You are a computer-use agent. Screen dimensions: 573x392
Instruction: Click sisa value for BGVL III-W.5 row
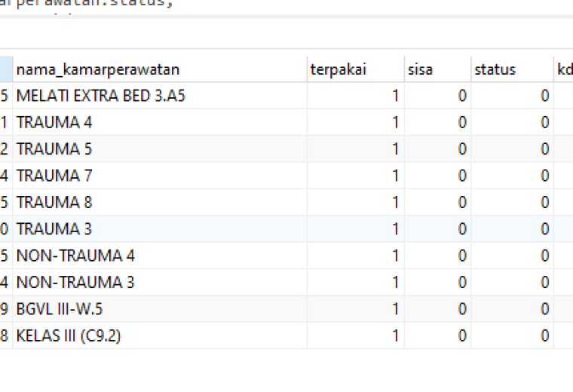coord(437,309)
